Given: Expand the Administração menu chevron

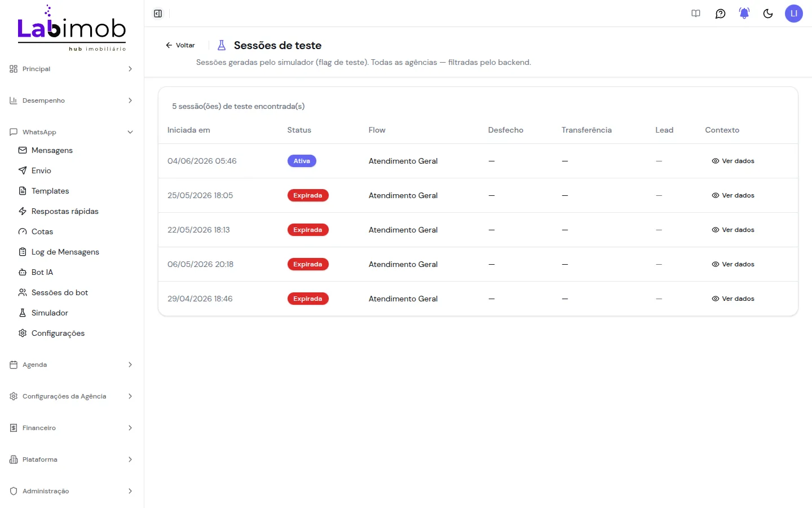Looking at the screenshot, I should coord(130,491).
